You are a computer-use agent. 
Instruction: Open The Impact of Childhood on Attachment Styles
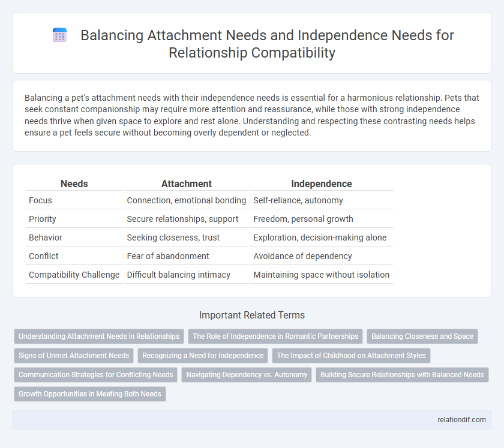pyautogui.click(x=351, y=356)
